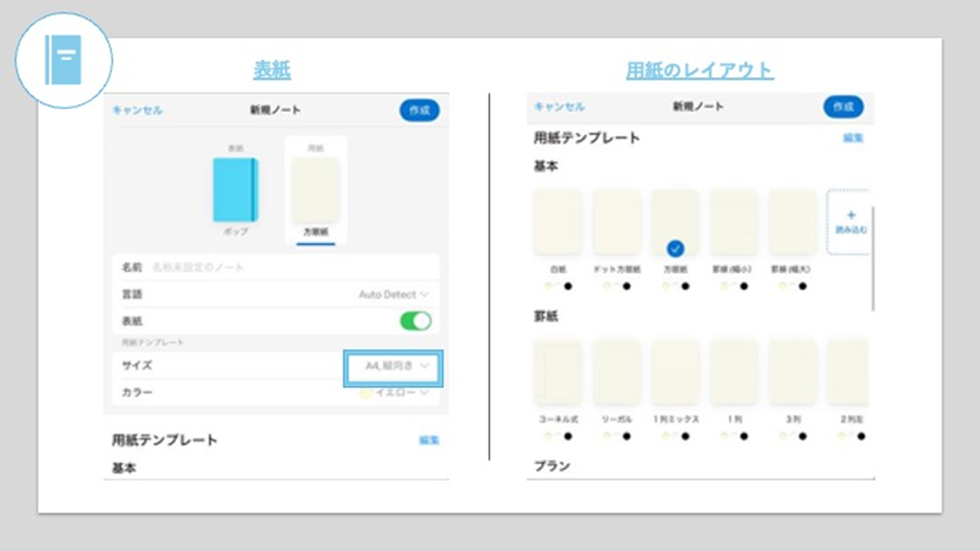This screenshot has width=980, height=551.
Task: Pick the 1列ミックス template
Action: coord(675,372)
